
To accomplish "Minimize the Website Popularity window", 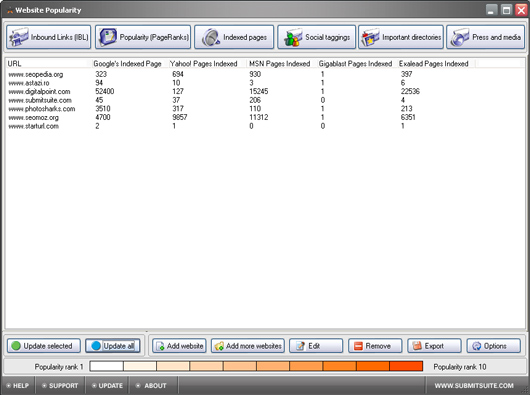I will click(491, 10).
